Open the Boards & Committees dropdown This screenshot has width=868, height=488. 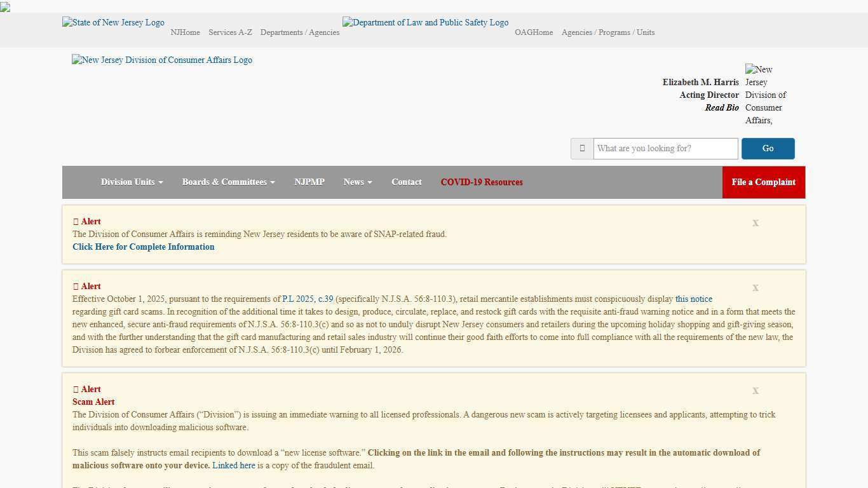tap(228, 182)
